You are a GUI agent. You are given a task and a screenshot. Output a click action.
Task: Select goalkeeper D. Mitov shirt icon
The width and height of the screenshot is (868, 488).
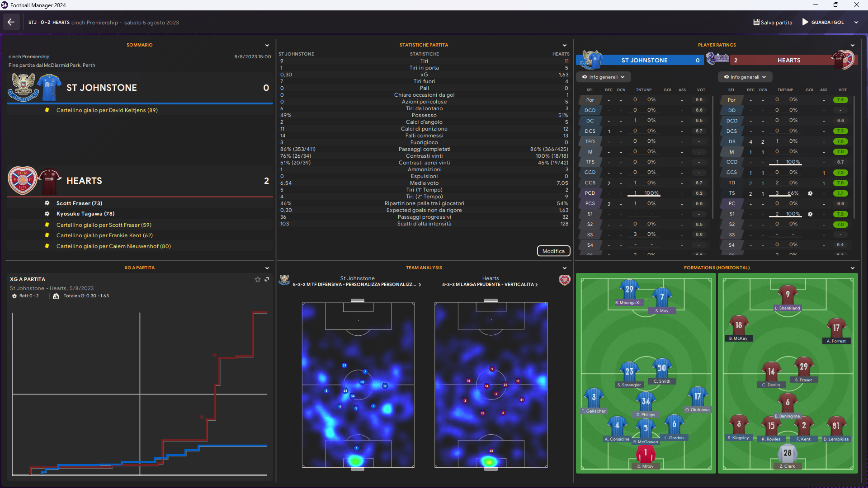tap(645, 454)
